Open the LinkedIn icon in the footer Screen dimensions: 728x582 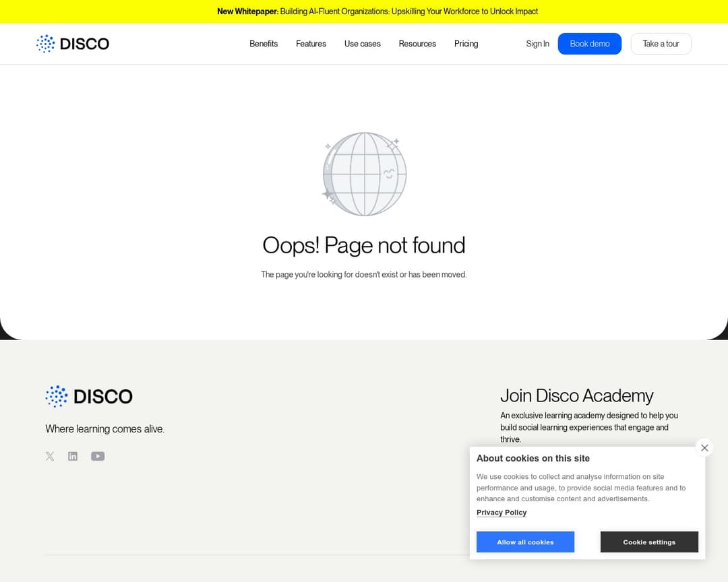tap(73, 456)
